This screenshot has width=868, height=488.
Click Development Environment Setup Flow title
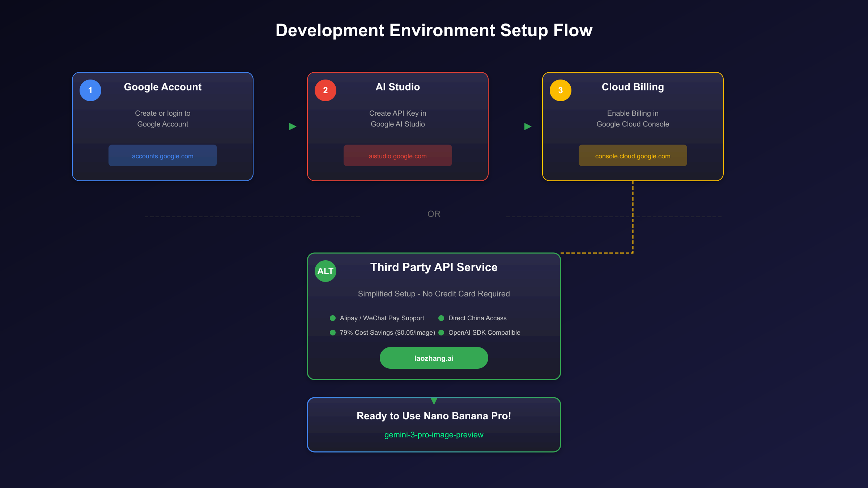[434, 30]
